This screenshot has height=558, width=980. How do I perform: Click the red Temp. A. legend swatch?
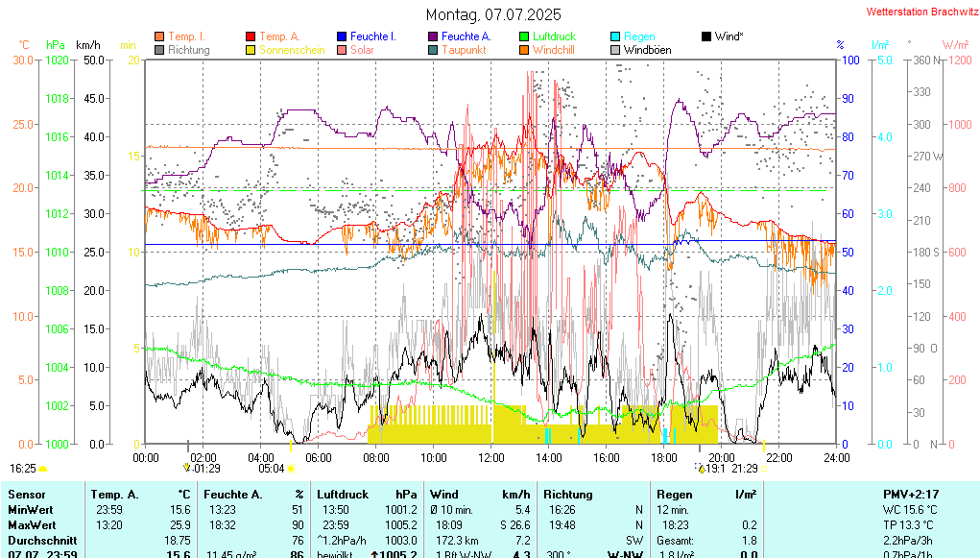[251, 36]
